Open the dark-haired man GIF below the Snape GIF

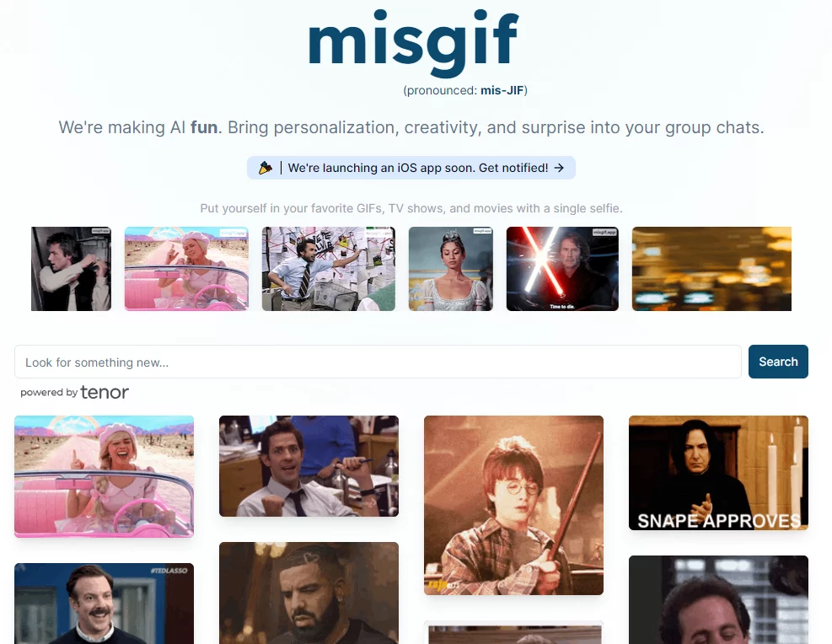(718, 600)
